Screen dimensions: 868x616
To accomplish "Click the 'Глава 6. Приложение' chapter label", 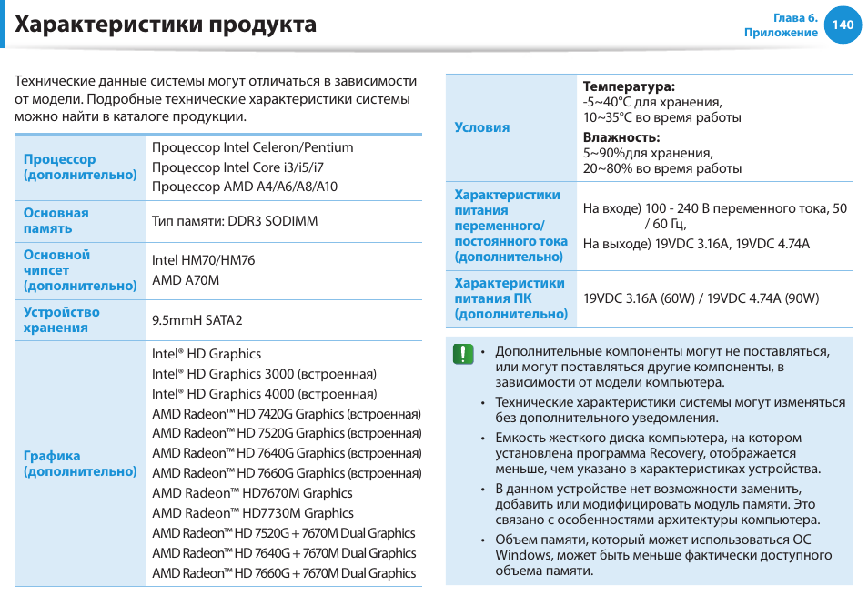I will click(x=781, y=25).
